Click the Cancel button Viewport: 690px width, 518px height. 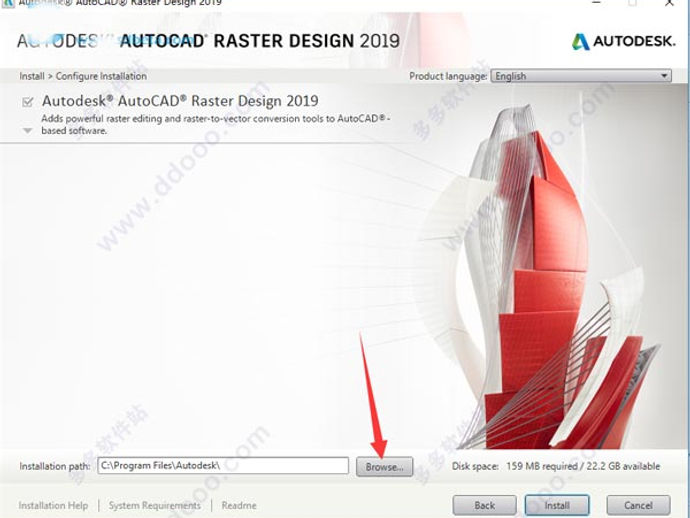pos(638,505)
